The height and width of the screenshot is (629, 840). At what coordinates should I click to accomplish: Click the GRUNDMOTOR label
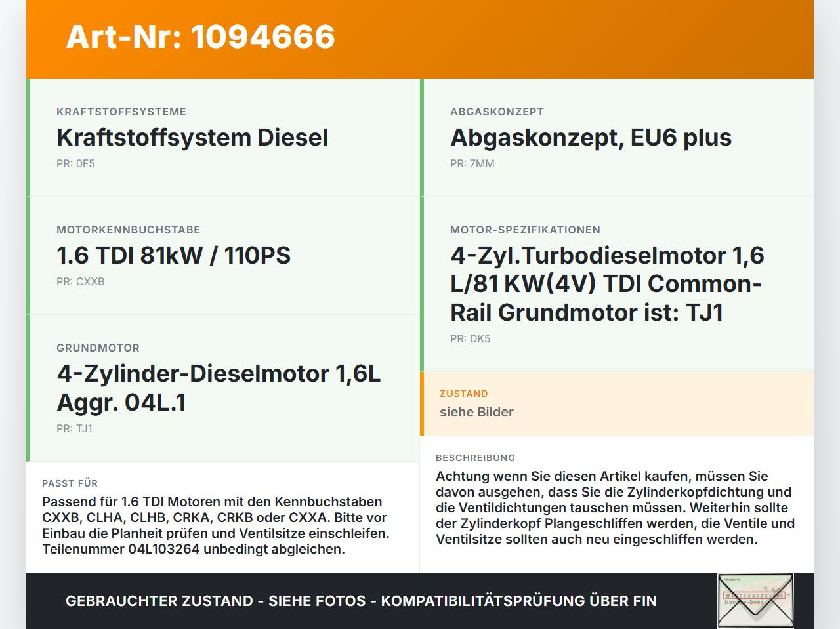point(98,348)
